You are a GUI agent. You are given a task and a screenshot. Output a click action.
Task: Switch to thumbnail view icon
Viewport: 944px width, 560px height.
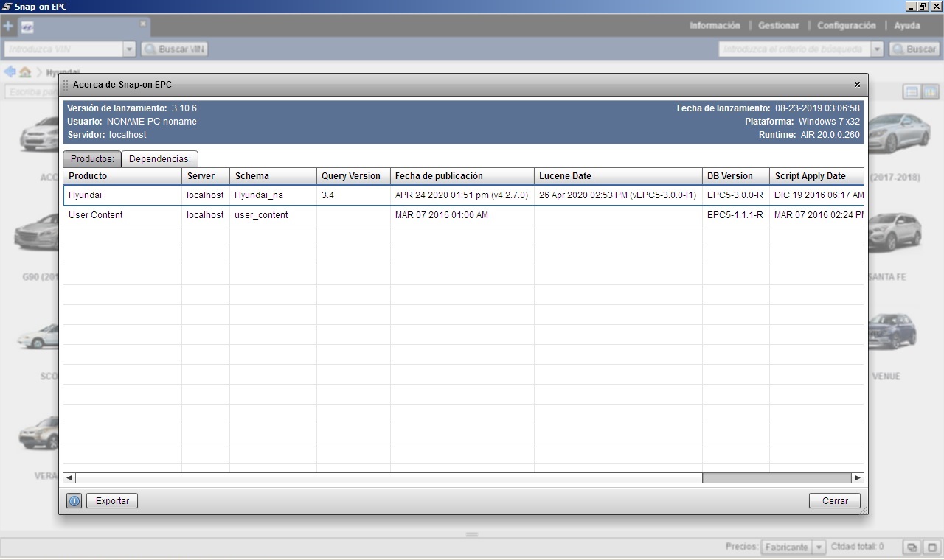[930, 92]
